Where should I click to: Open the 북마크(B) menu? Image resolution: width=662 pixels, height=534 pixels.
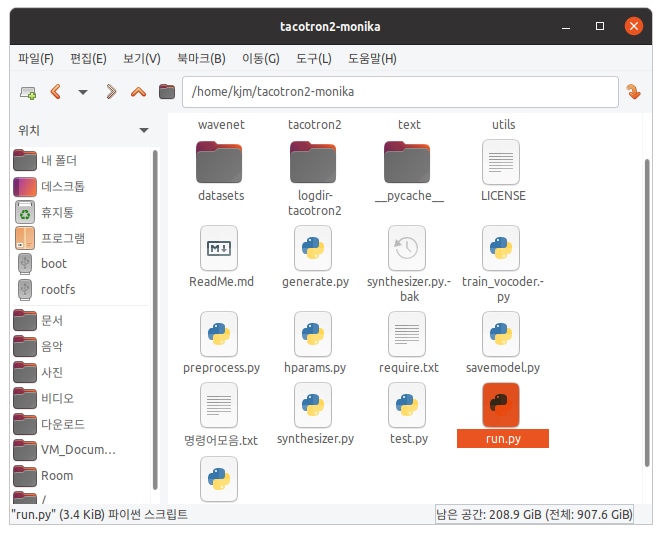[201, 58]
